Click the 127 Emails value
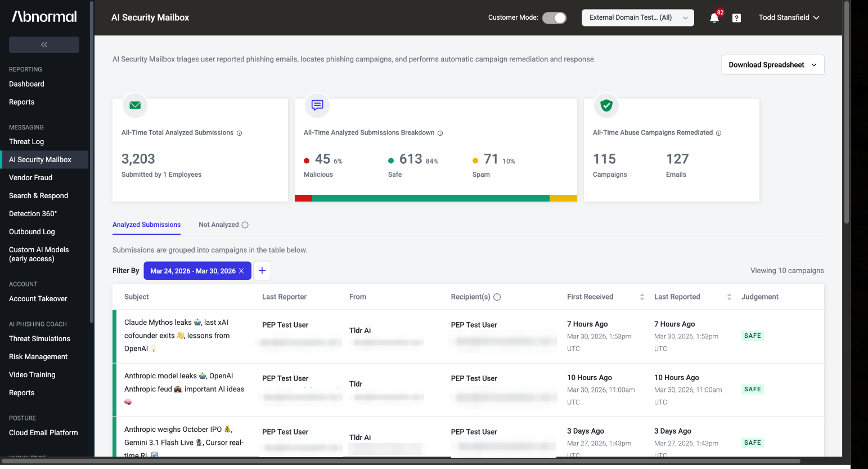 677,159
